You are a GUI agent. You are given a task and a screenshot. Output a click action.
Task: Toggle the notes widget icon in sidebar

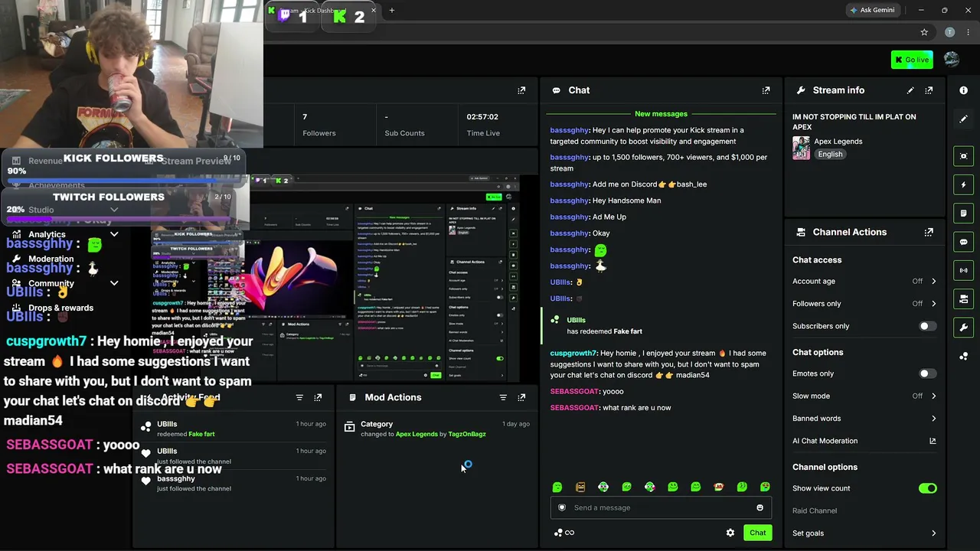coord(963,214)
